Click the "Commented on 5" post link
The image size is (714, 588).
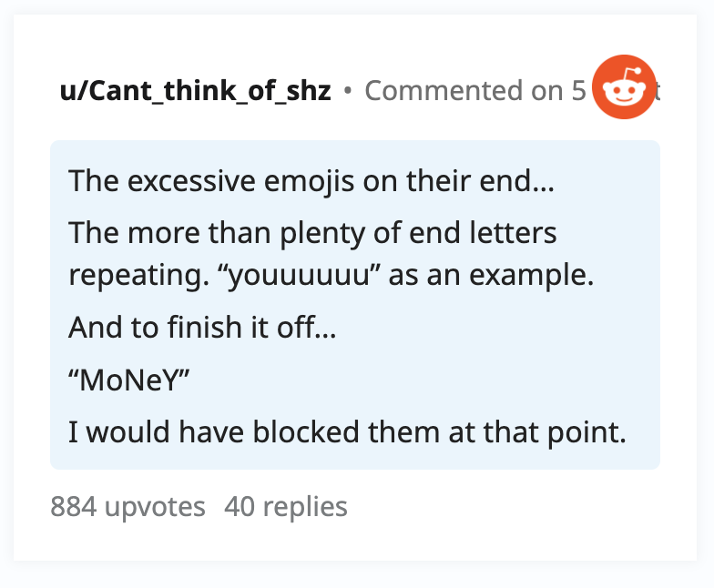[x=475, y=91]
